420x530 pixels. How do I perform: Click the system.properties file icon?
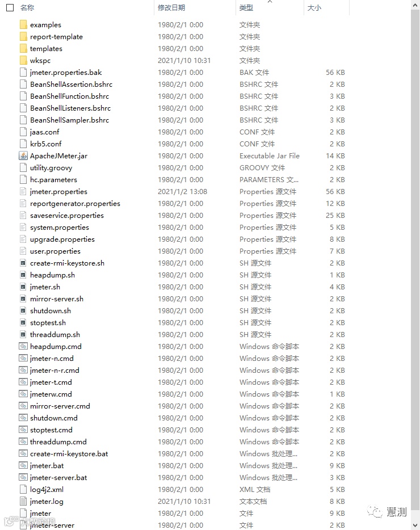23,227
